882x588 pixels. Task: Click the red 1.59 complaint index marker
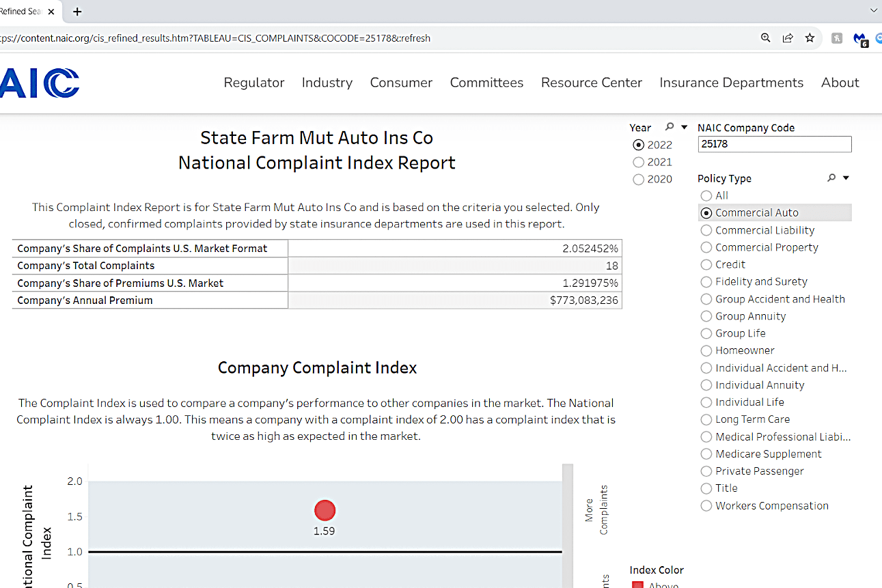[x=325, y=510]
